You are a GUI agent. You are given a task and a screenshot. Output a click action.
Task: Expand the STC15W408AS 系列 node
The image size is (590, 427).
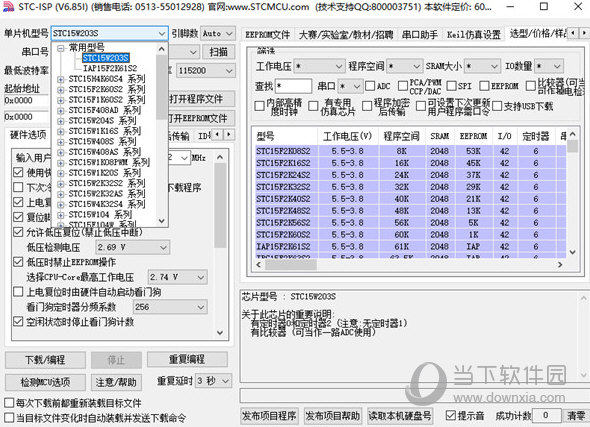click(x=61, y=152)
